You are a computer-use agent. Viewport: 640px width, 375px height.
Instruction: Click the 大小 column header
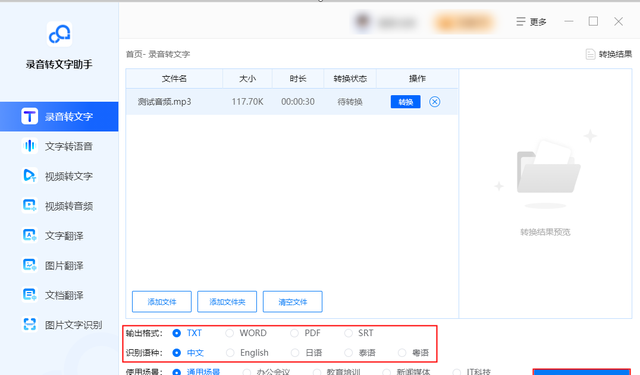[247, 78]
